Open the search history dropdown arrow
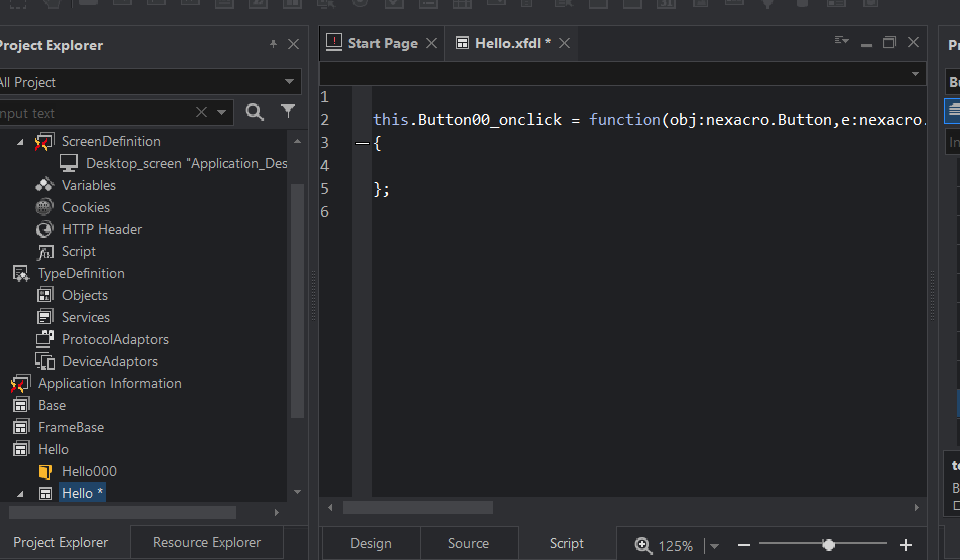 [222, 113]
